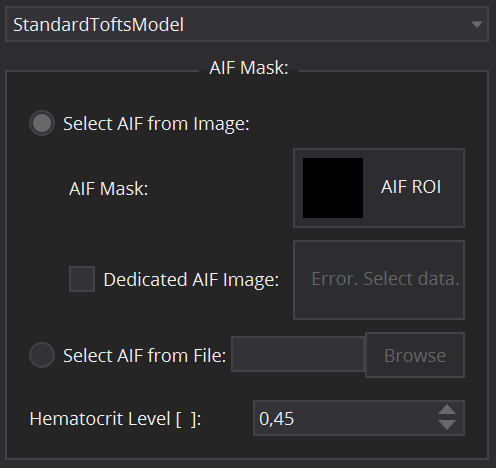
Task: Click the 'Hematocrit Level [ ]:' label
Action: tap(115, 419)
